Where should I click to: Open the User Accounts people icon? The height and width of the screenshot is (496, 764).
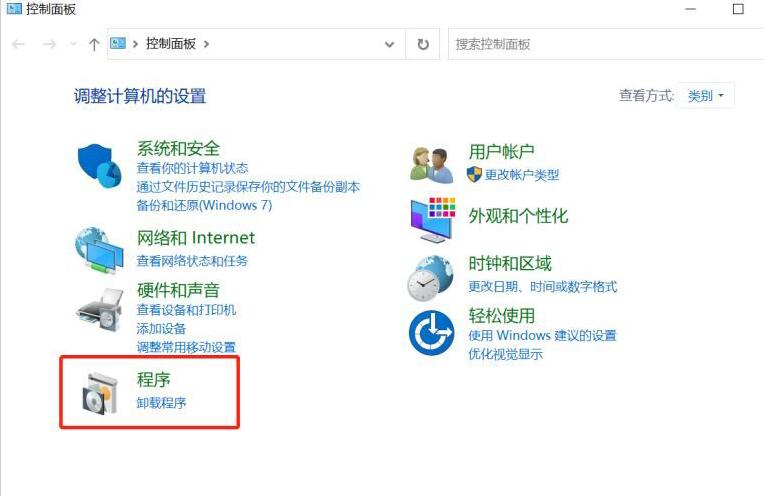pos(432,166)
